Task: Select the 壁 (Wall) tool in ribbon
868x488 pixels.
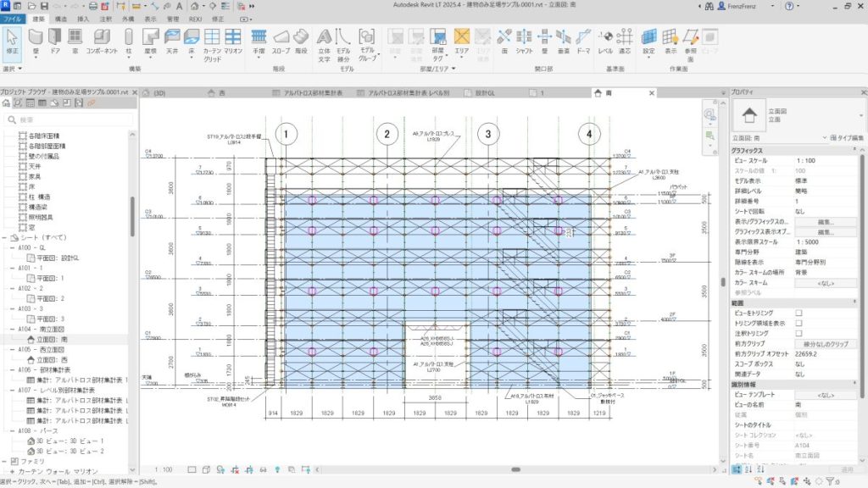Action: tap(36, 39)
